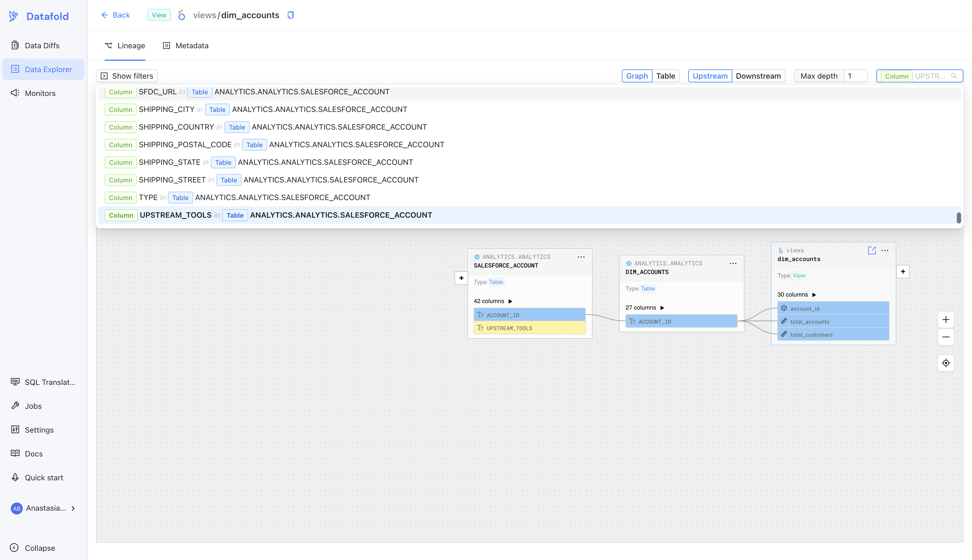Select SHIPPING_STREET column result
The image size is (972, 560).
coord(529,180)
